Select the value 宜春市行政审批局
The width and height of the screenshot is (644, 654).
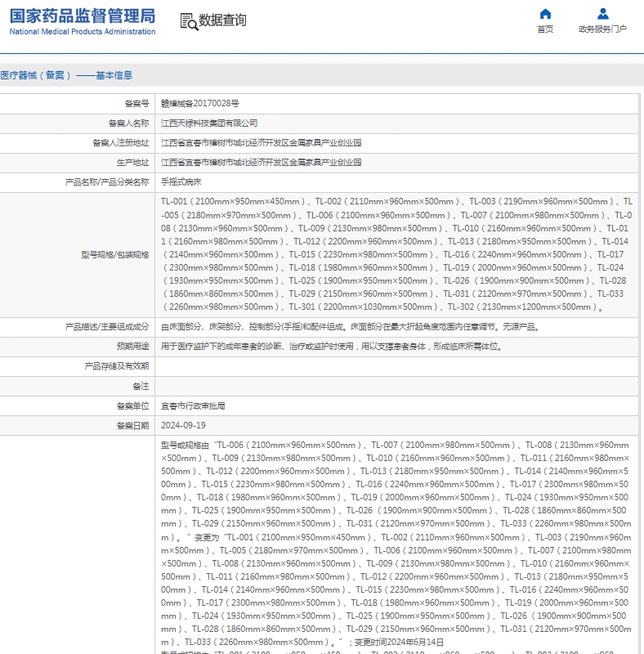coord(193,405)
